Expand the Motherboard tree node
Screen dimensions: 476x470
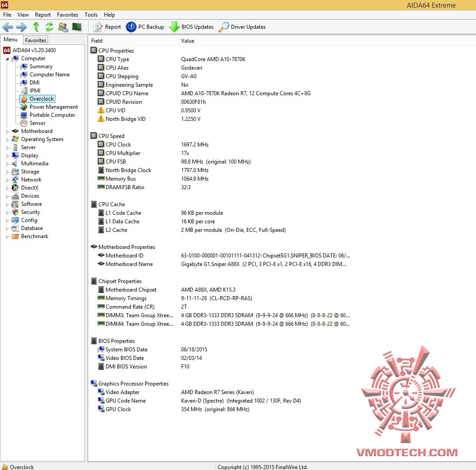click(7, 132)
